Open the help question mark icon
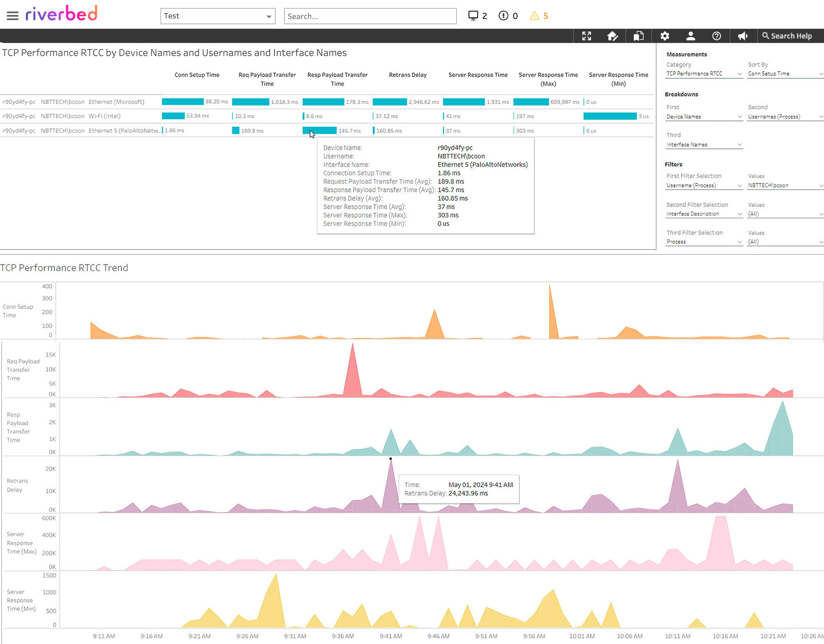The width and height of the screenshot is (824, 644). (x=716, y=36)
